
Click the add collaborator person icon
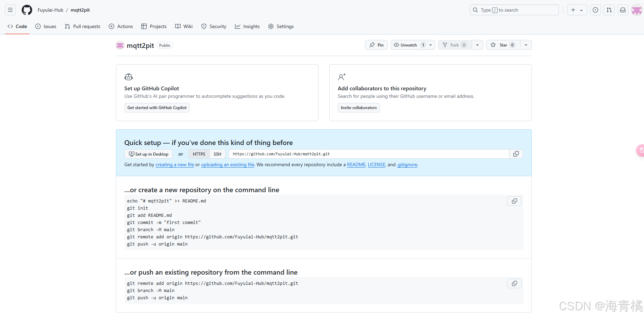[x=342, y=77]
